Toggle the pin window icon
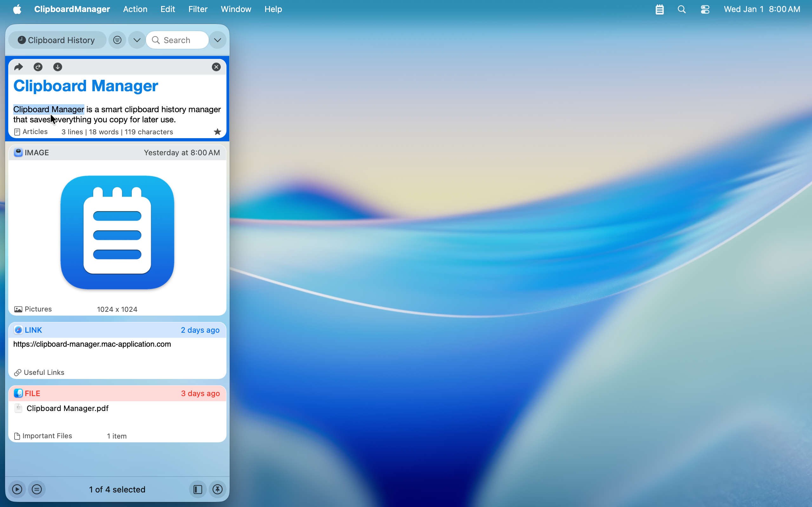Viewport: 812px width, 507px height. coord(217,489)
